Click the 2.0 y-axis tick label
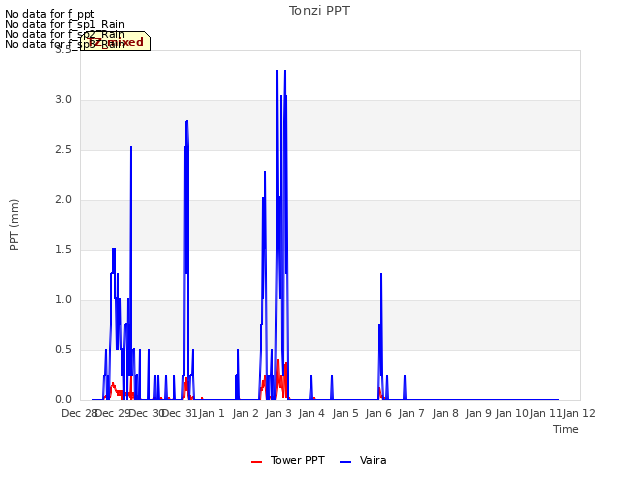Screen dimensions: 640x480 (x=63, y=200)
